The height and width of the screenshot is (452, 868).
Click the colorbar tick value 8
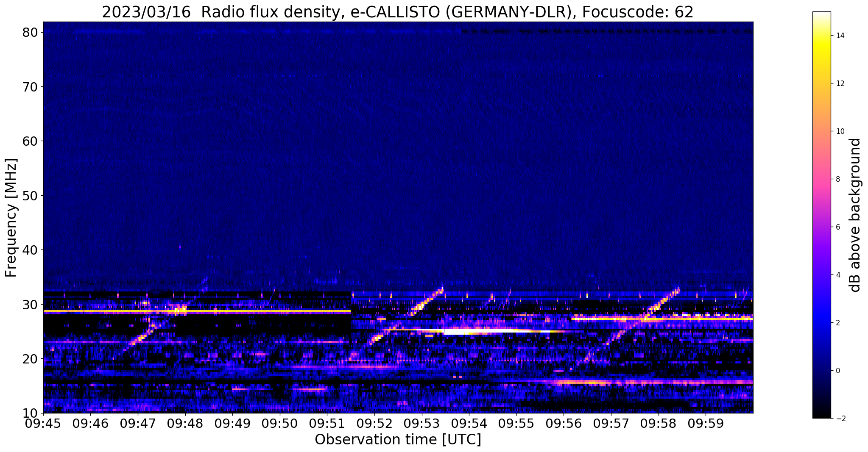pyautogui.click(x=837, y=179)
